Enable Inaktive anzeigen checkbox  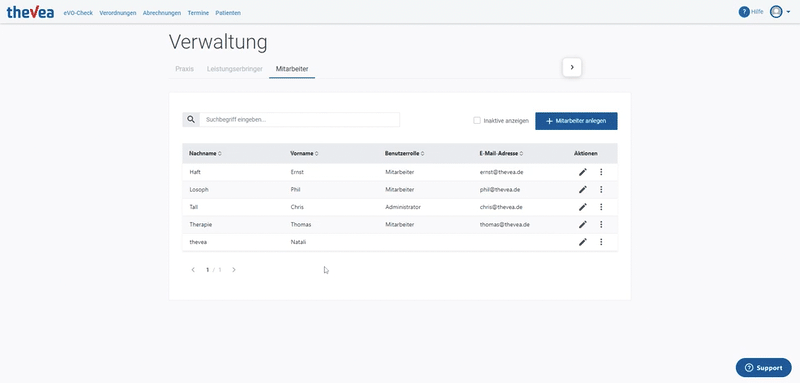point(477,121)
